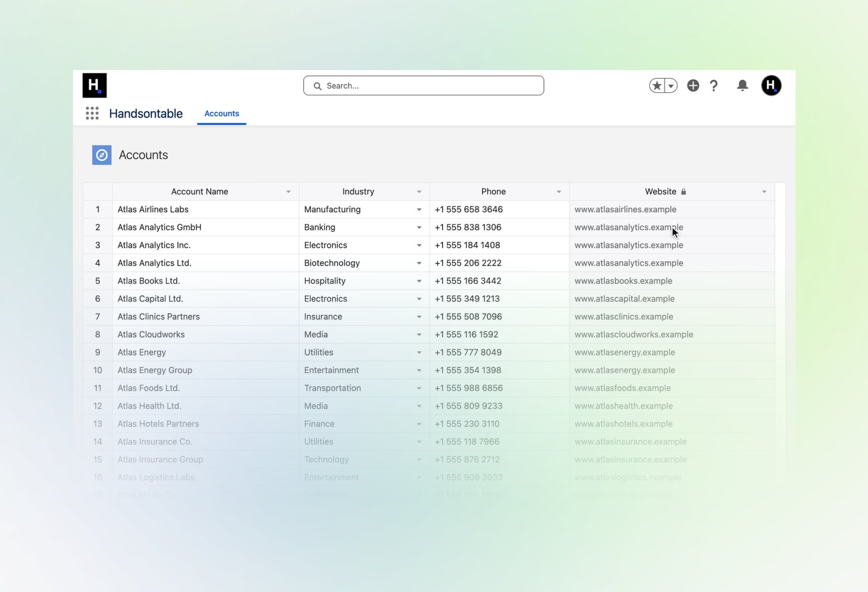The image size is (868, 592).
Task: Click the add plus circle icon
Action: tap(693, 86)
